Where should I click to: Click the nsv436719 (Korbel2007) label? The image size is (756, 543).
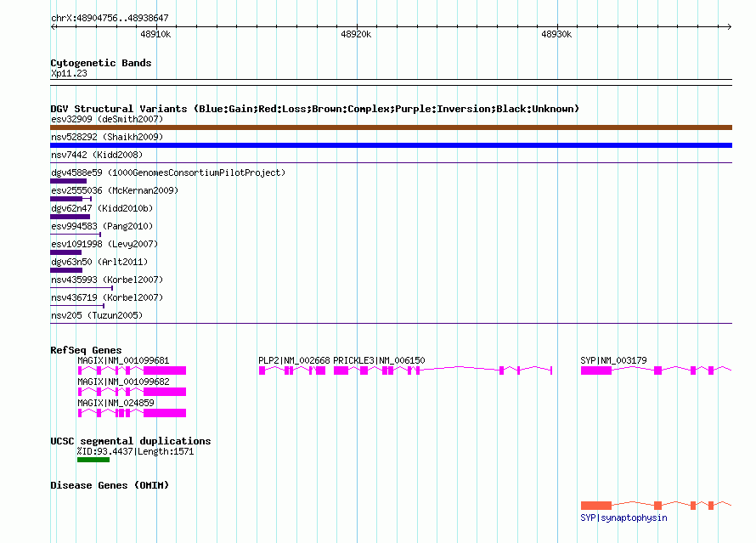tap(107, 297)
